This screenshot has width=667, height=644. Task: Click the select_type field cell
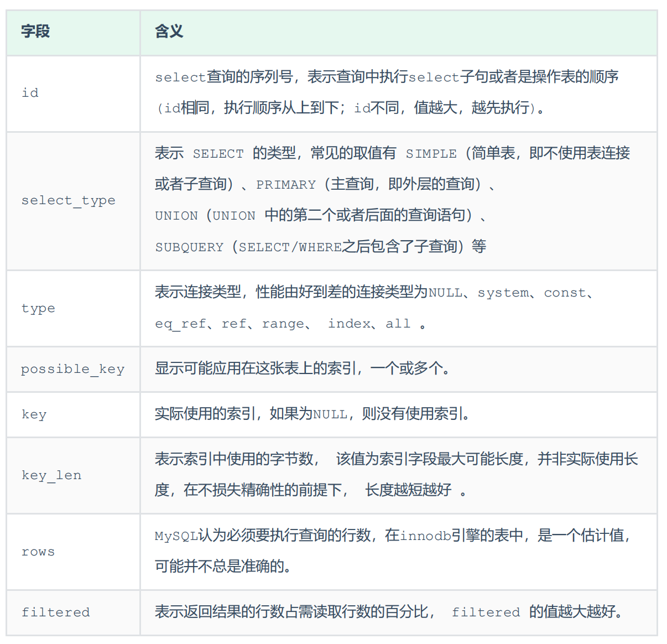73,201
